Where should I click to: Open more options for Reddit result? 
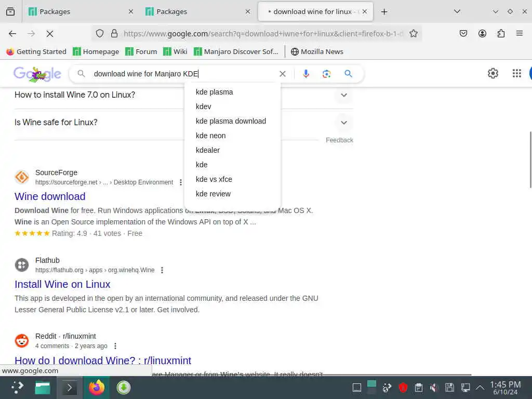pos(115,346)
